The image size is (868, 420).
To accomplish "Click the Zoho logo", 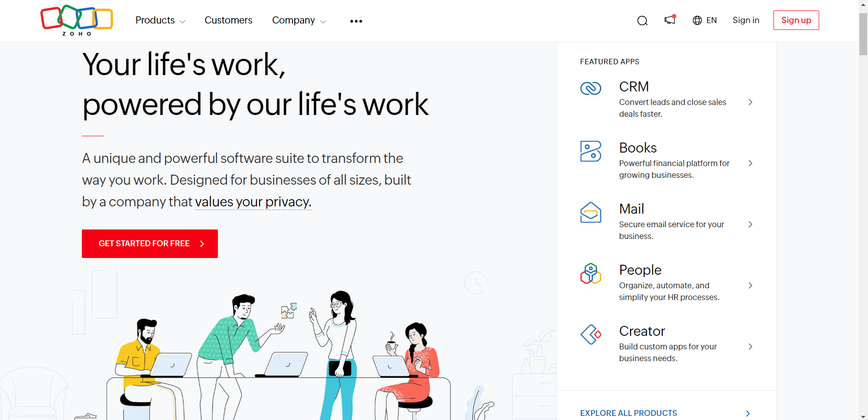I will click(76, 20).
